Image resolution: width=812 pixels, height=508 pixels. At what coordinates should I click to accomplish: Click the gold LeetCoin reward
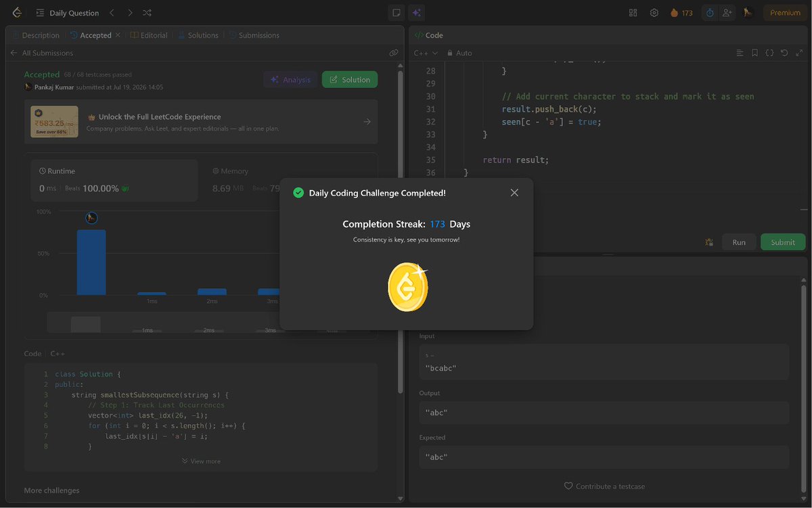point(408,287)
